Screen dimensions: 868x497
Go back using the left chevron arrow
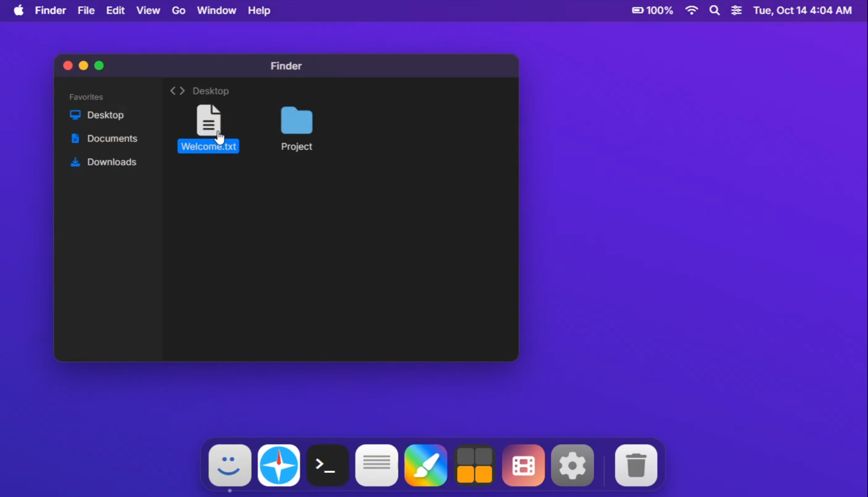tap(172, 91)
